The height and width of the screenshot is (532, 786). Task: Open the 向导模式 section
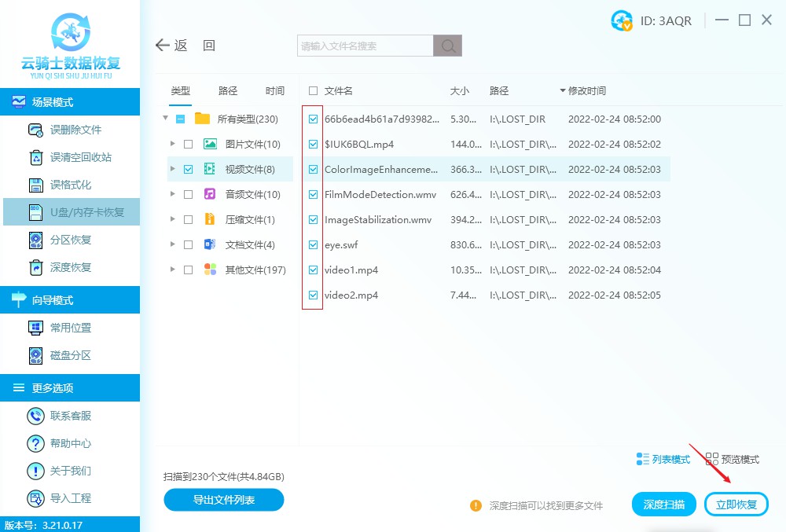[70, 300]
